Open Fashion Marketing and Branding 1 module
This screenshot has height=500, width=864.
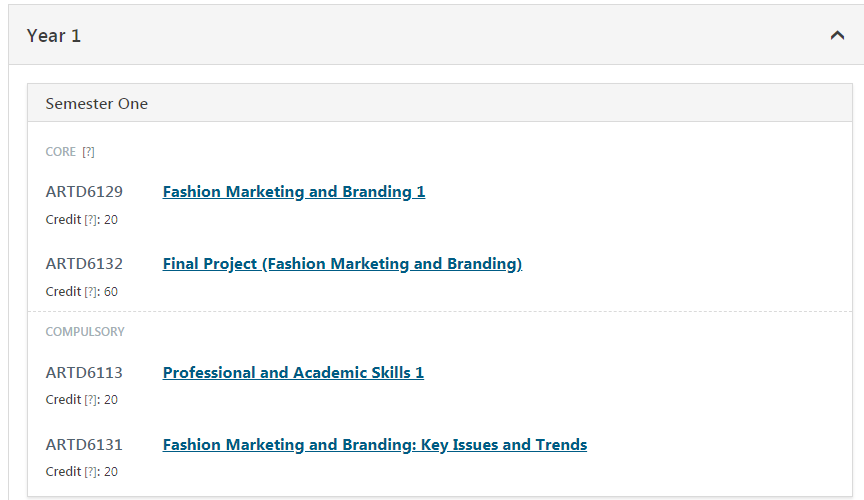(x=294, y=192)
